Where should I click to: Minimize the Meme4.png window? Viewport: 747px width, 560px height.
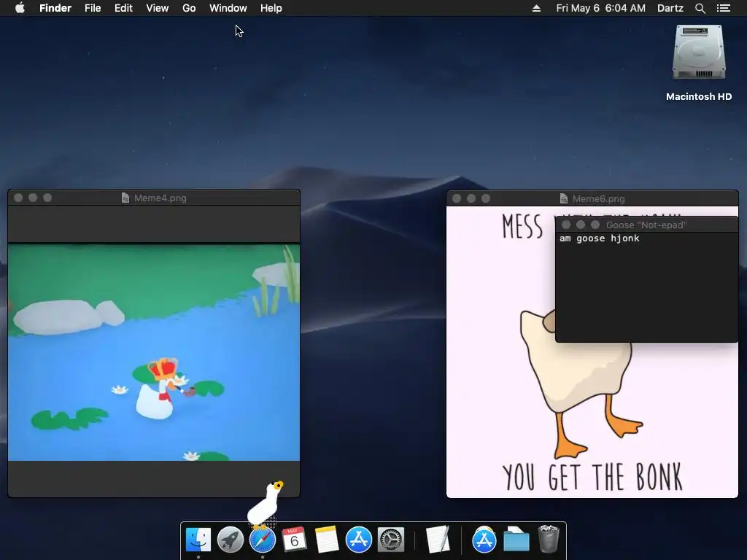pyautogui.click(x=33, y=198)
